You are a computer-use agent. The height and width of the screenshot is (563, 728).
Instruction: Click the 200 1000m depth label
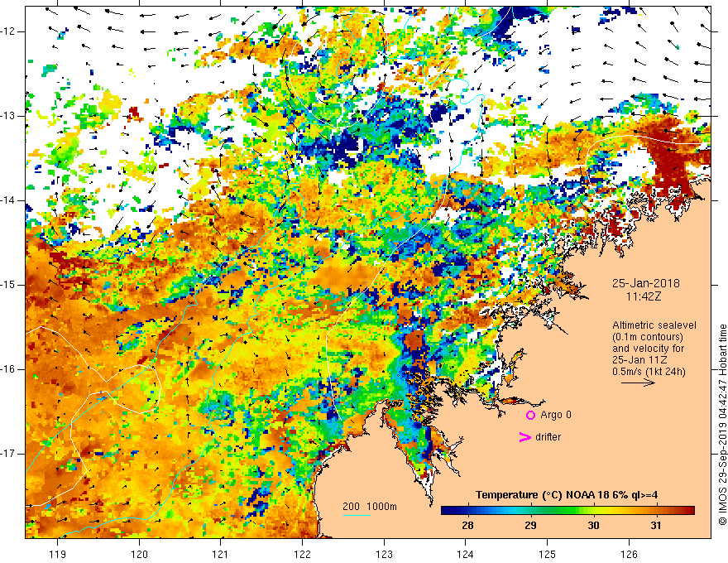pos(370,507)
